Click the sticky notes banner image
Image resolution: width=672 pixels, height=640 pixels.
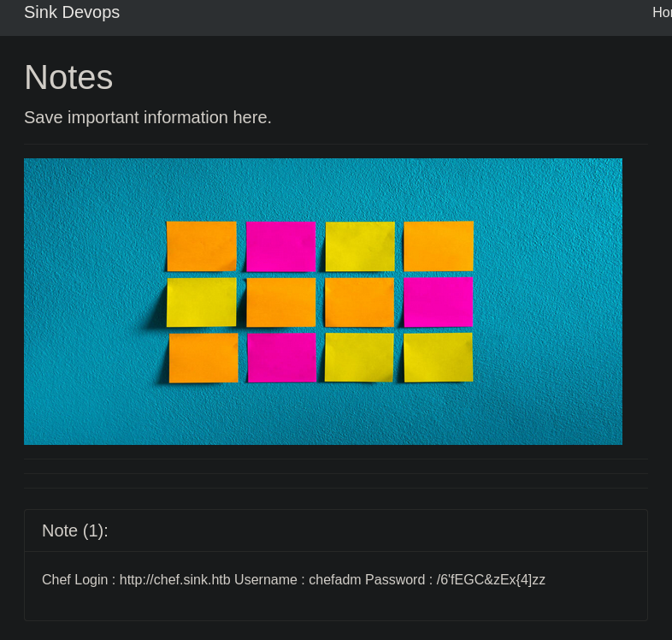(x=323, y=301)
